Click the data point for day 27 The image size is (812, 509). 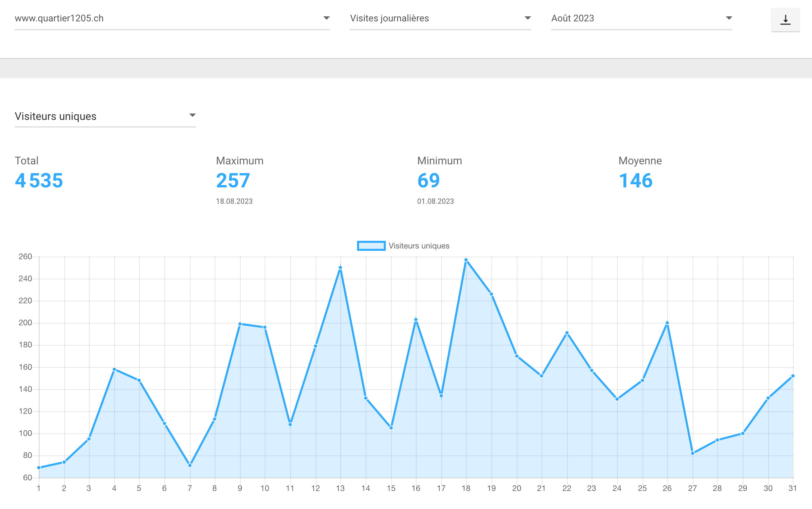(x=692, y=454)
